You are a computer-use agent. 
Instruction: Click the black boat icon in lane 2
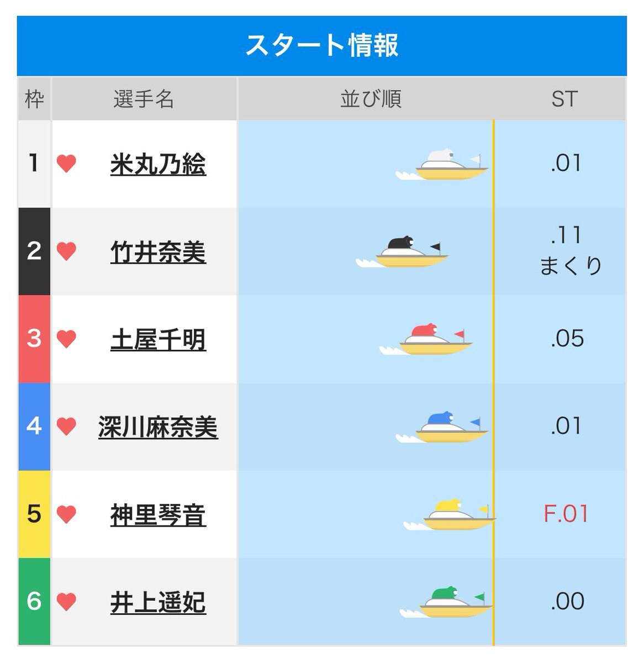(x=402, y=252)
